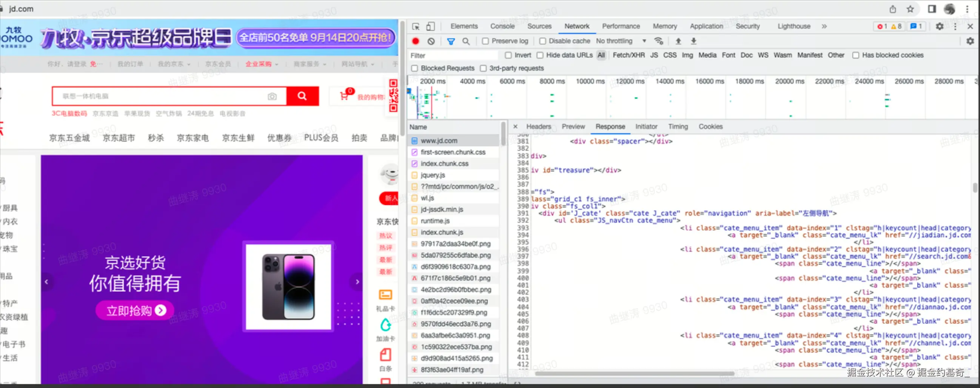Bookmark this page with the star
The image size is (980, 388).
coord(910,9)
